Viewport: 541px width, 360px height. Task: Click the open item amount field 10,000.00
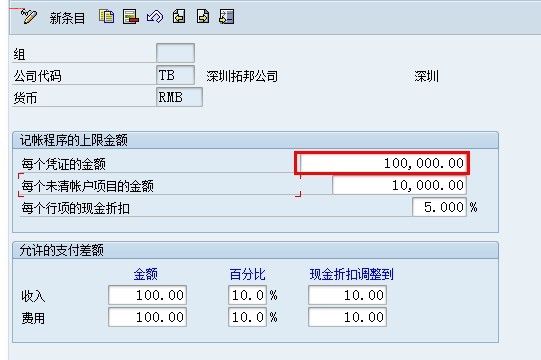399,185
